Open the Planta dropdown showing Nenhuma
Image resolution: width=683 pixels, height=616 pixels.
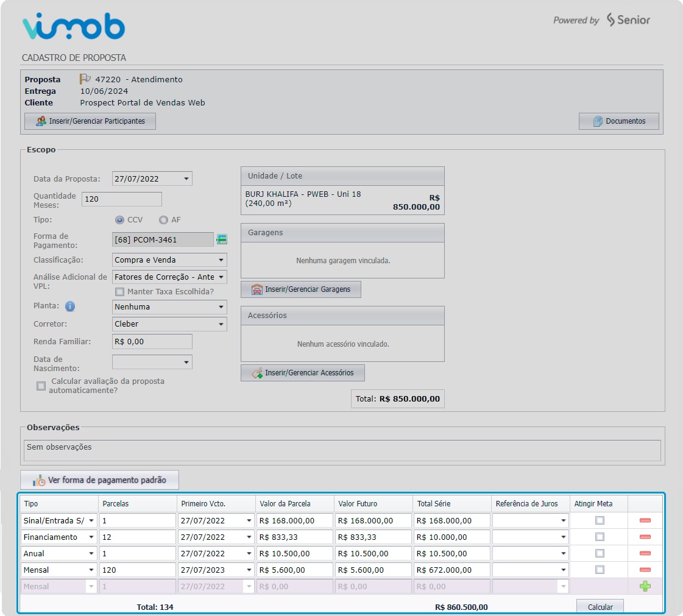221,306
